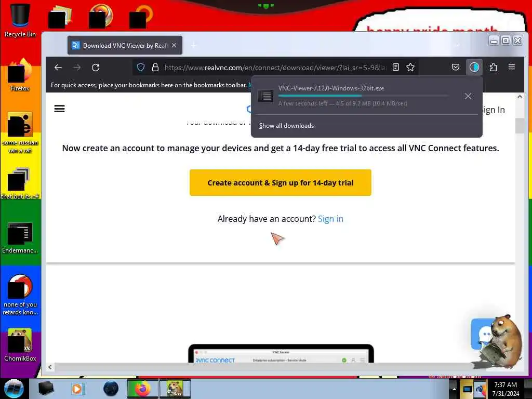The image size is (532, 399).
Task: Click the vertical scrollbar up arrow
Action: tap(520, 97)
